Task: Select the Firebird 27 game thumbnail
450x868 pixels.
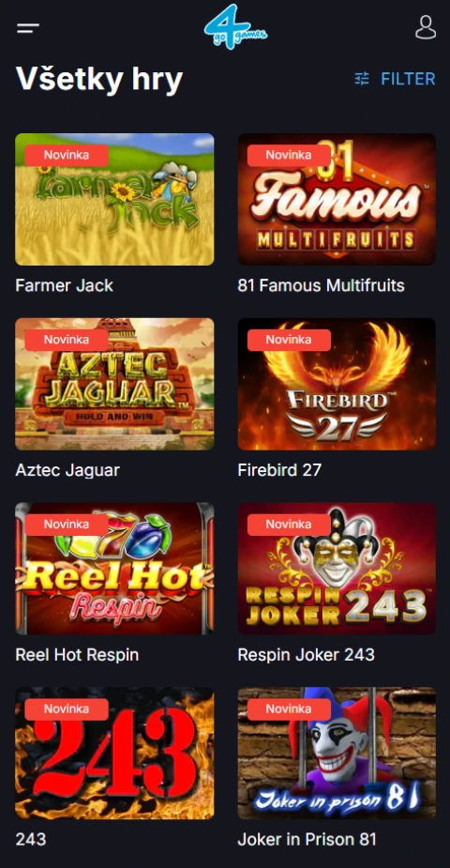Action: click(337, 384)
